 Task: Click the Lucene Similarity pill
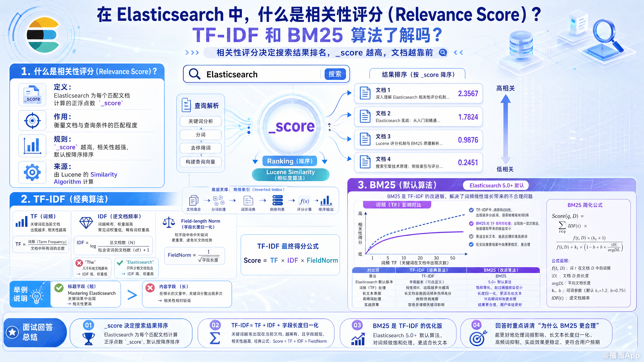290,175
